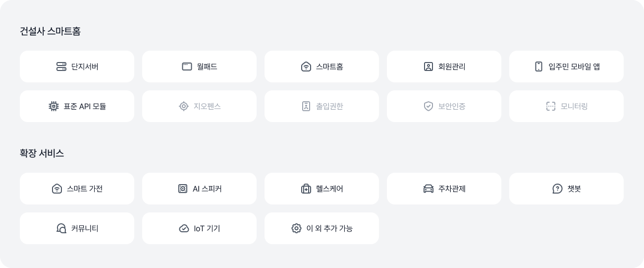Click the shield check icon by 보안인증
Viewport: 644px width, 268px height.
point(429,106)
